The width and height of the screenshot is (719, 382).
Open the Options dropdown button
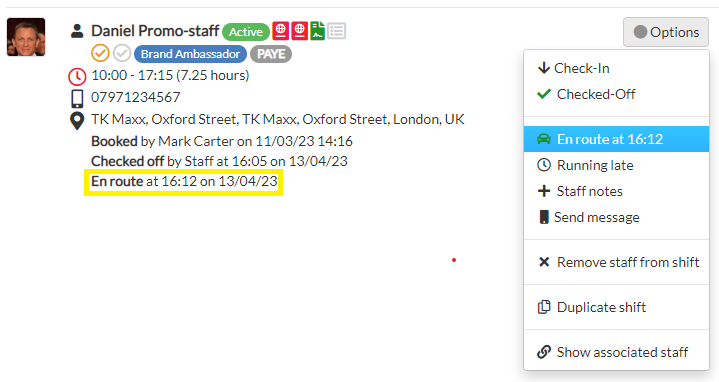click(x=666, y=32)
